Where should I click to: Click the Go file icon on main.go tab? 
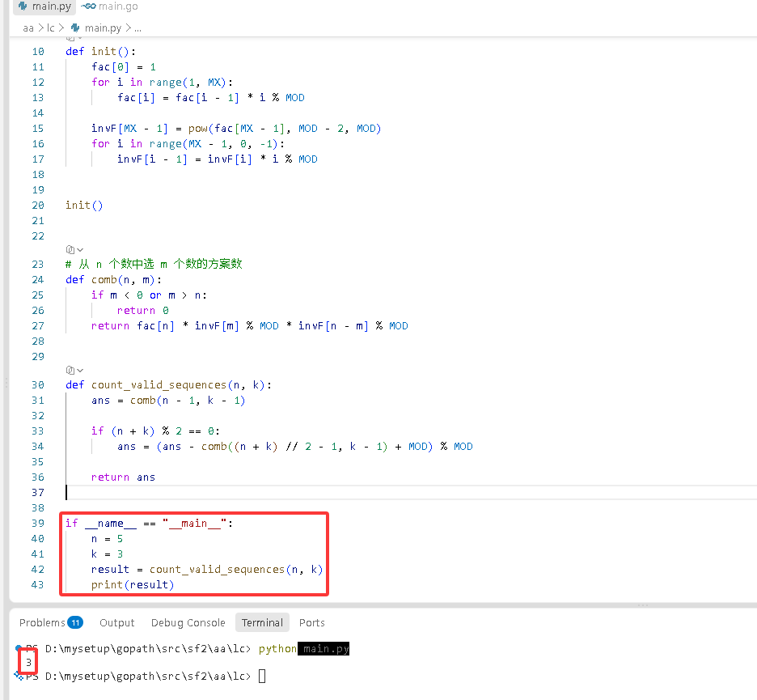pos(88,6)
